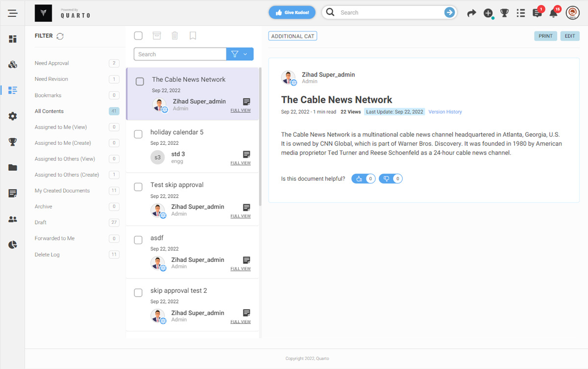
Task: Select My Created Documents filter
Action: [x=77, y=191]
